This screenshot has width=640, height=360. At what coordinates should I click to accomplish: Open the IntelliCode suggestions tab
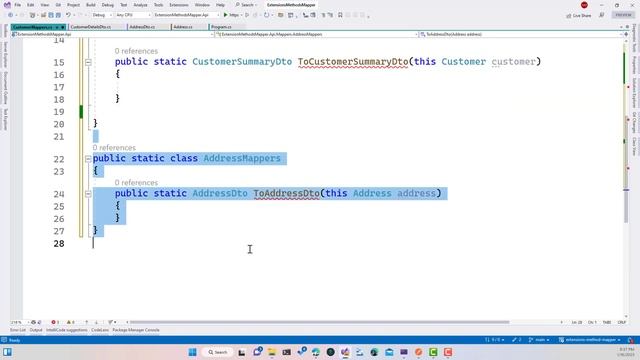[x=67, y=330]
